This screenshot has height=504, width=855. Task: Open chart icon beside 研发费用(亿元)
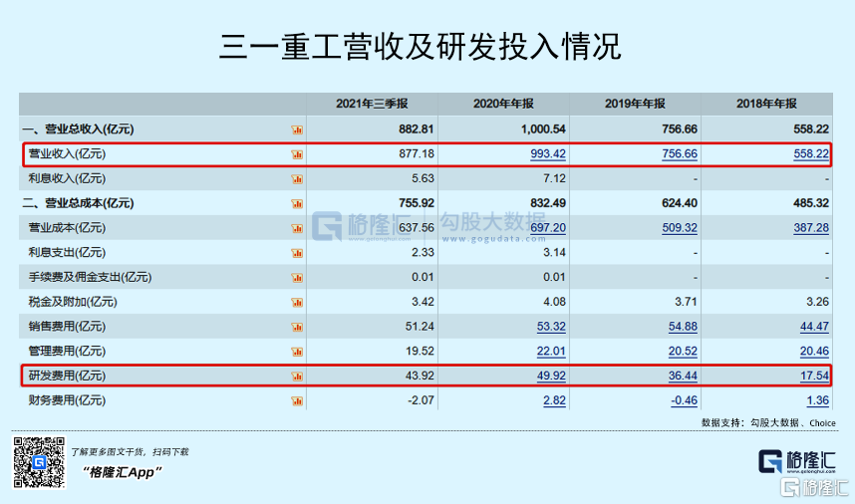[297, 376]
